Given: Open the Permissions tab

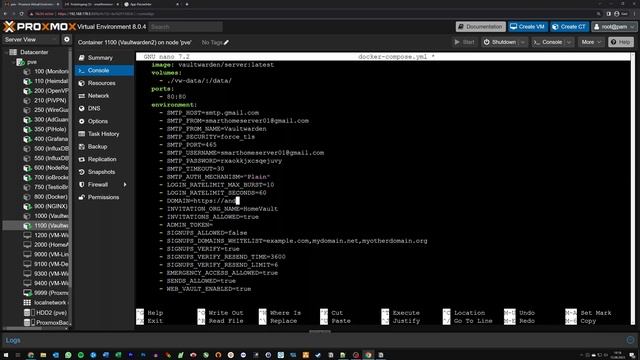Looking at the screenshot, I should [103, 197].
